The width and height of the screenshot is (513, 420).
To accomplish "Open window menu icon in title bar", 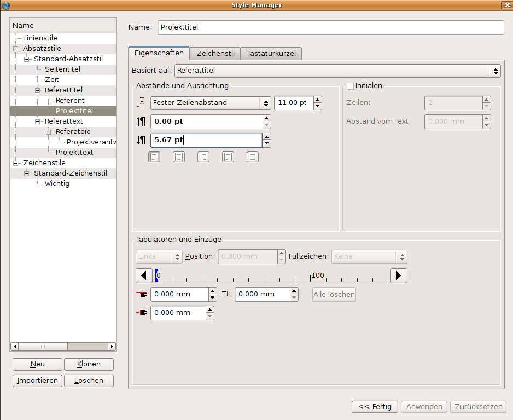I will click(x=6, y=5).
